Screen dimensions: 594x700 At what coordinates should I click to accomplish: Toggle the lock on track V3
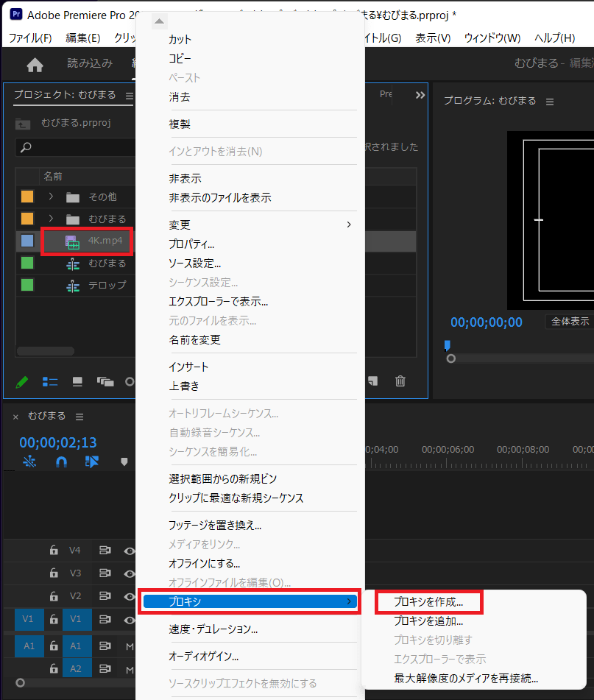53,573
